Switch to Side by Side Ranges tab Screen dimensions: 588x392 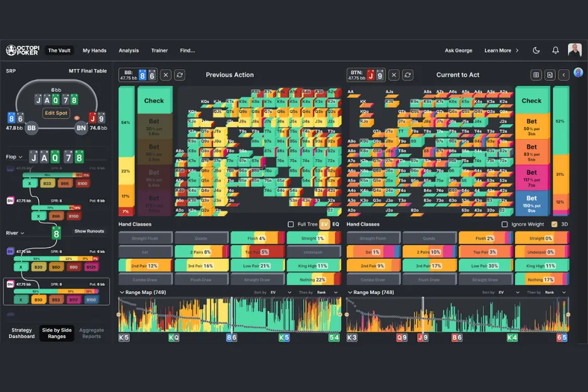pos(57,333)
